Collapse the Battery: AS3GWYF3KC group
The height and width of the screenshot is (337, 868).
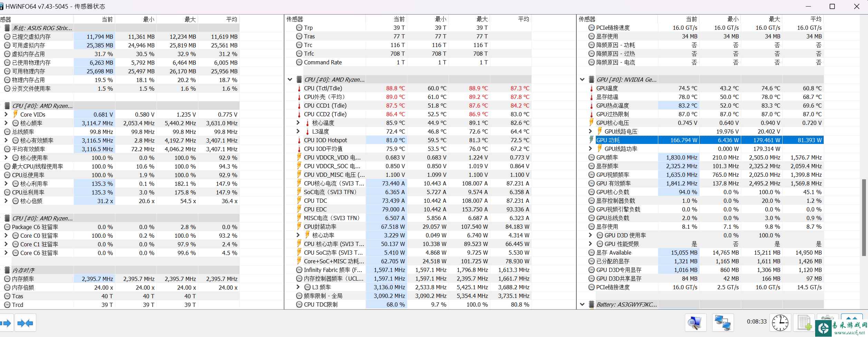582,304
